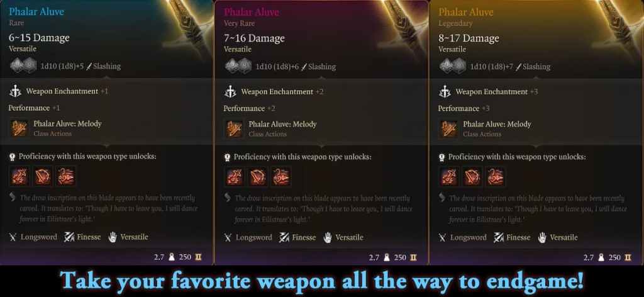
Task: Click the gold Phalar Aluve Legendary title
Action: [466, 12]
